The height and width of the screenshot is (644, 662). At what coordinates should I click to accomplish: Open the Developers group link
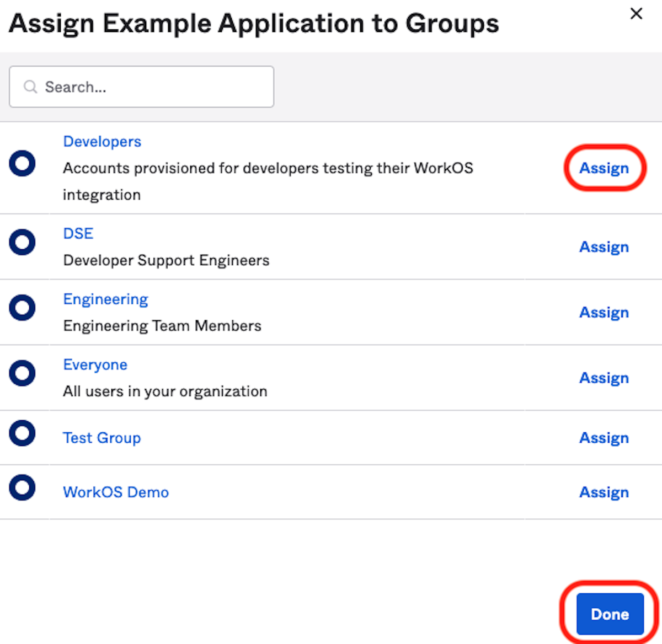coord(102,142)
